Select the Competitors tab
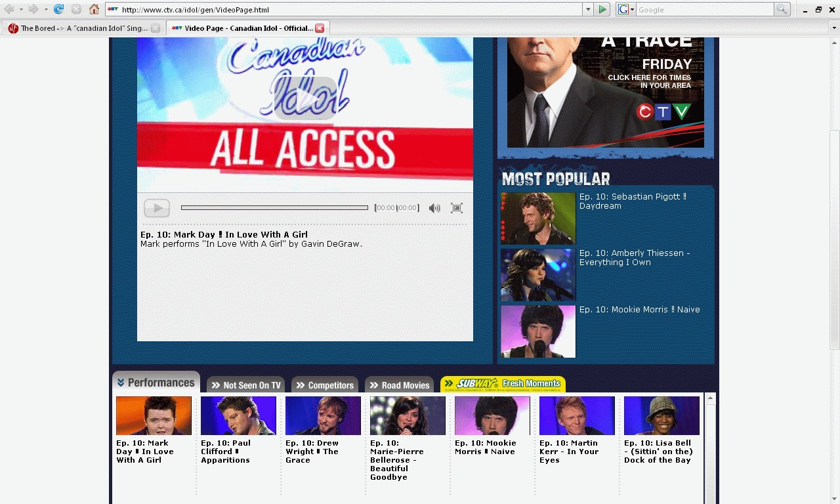Image resolution: width=840 pixels, height=504 pixels. point(325,385)
